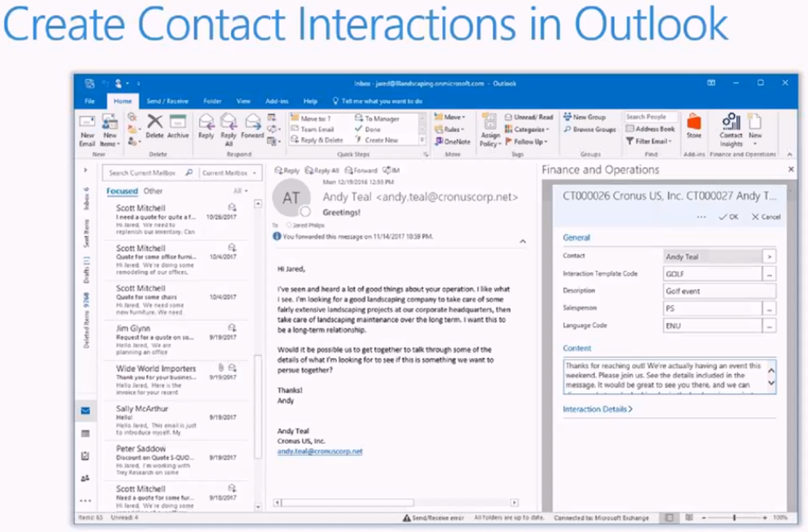Switch to Mail view in navigation bar
The width and height of the screenshot is (808, 532).
tap(86, 411)
